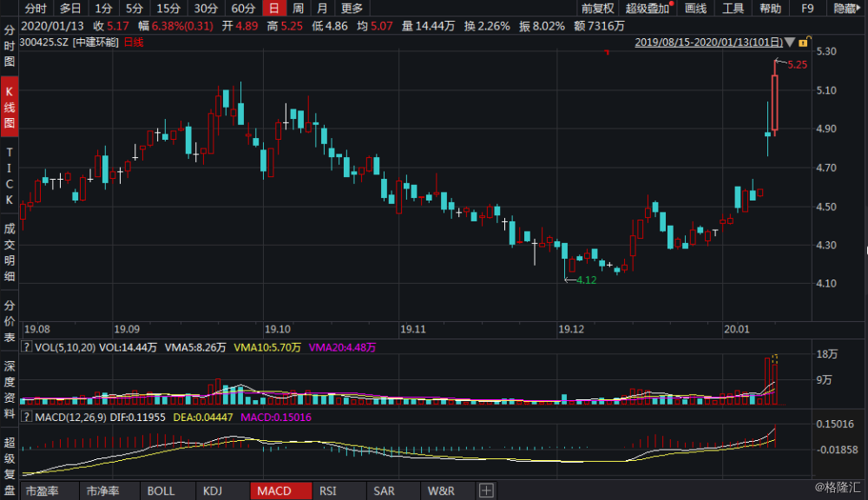Viewport: 868px width, 500px height.
Task: Open the 超级叠加 overlay feature
Action: tap(648, 8)
